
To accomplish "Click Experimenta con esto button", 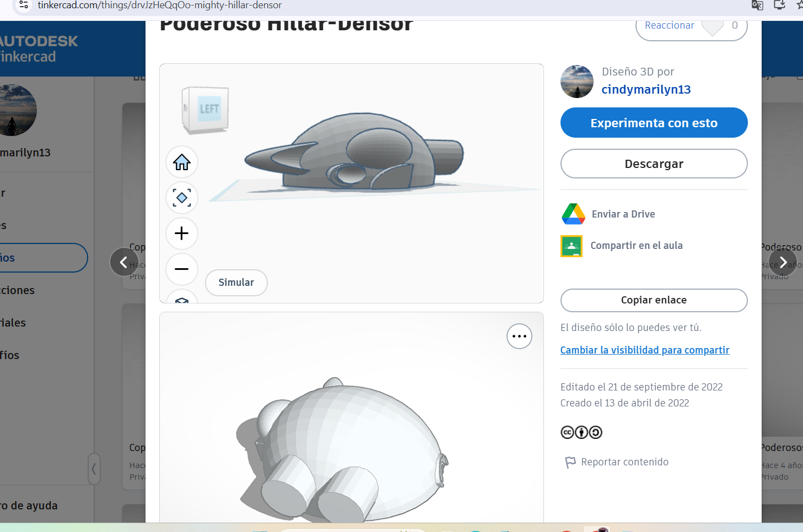I will [x=654, y=123].
